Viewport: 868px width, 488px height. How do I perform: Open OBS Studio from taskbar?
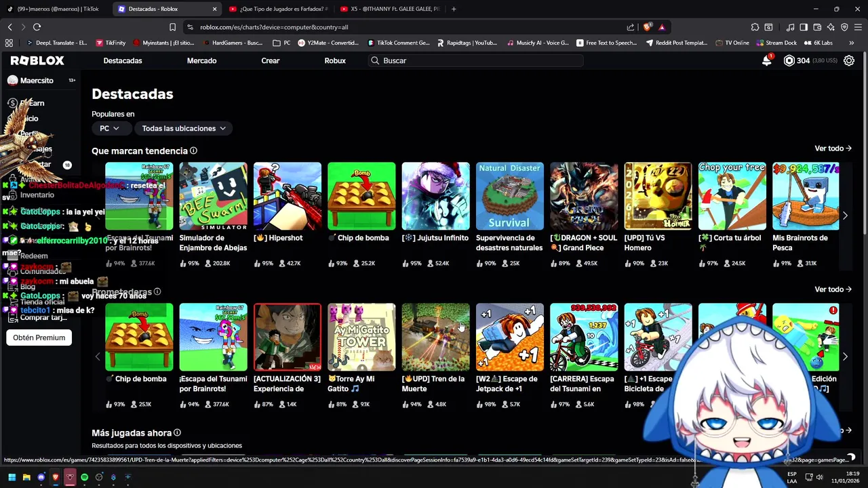(x=99, y=477)
